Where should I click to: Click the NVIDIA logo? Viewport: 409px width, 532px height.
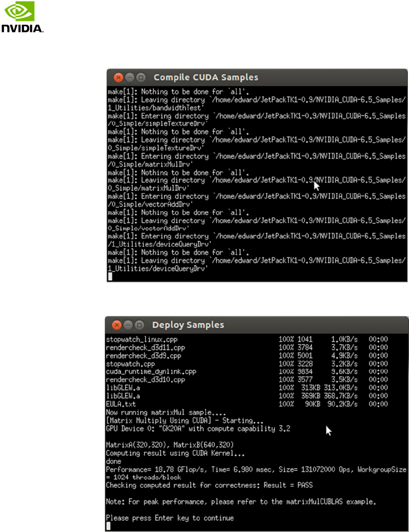[22, 17]
